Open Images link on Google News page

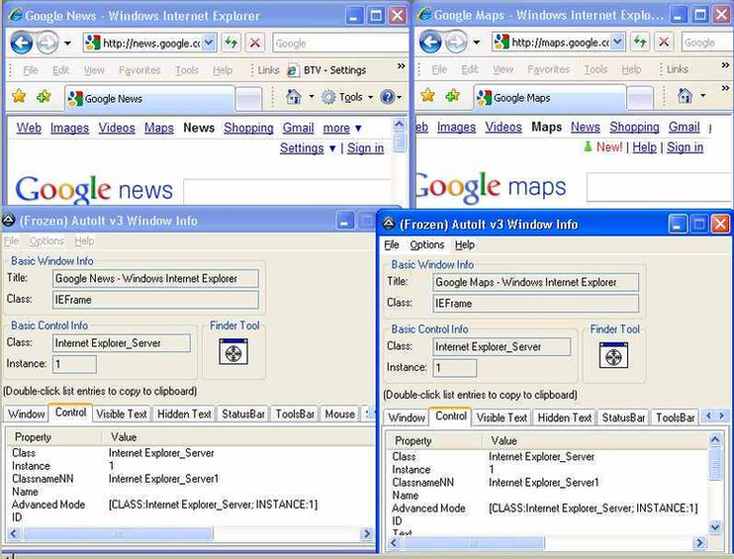click(x=69, y=128)
